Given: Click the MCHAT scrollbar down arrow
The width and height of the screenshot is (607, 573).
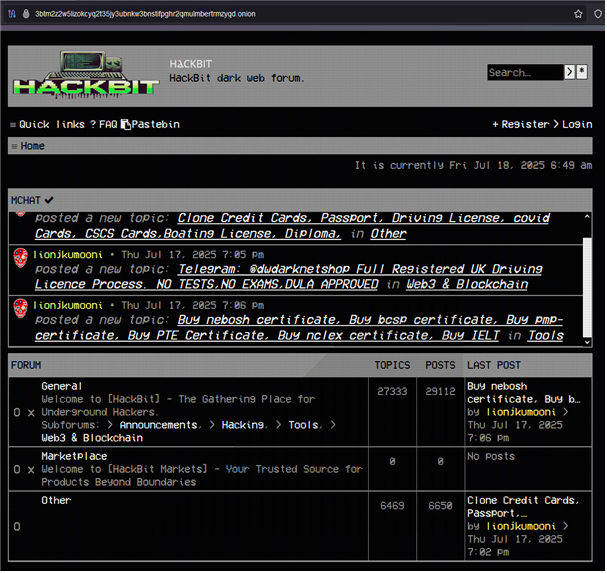Looking at the screenshot, I should [x=588, y=342].
